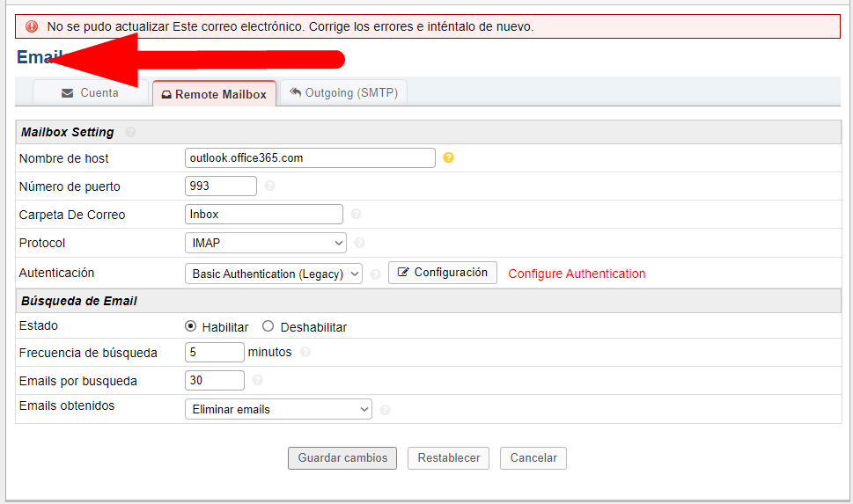Image resolution: width=853 pixels, height=504 pixels.
Task: Expand the Basic Authentication (Legacy) dropdown
Action: [x=274, y=274]
